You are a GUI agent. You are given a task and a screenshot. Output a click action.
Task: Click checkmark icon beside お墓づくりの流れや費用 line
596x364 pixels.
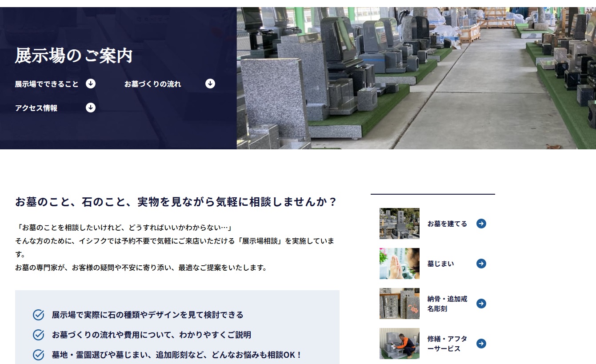pos(39,335)
